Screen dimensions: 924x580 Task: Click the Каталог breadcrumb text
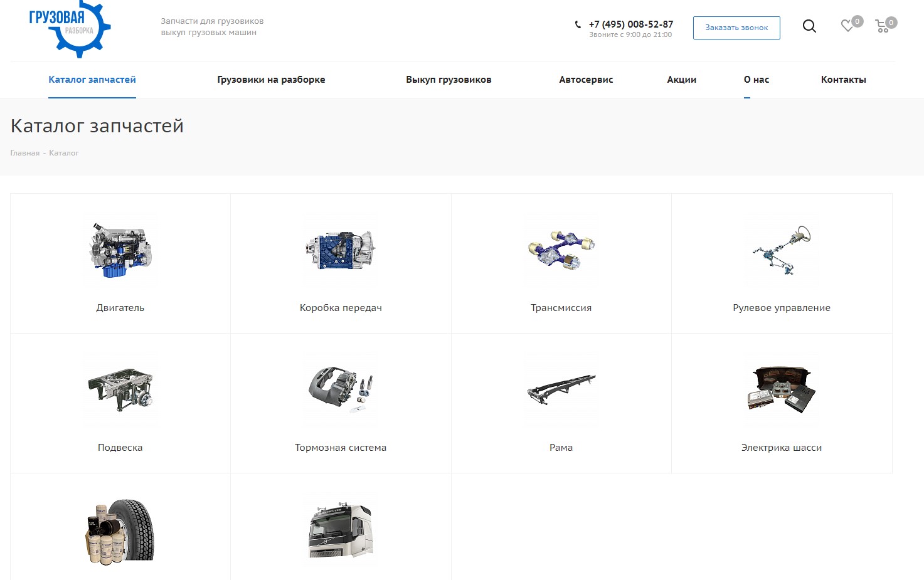tap(64, 153)
